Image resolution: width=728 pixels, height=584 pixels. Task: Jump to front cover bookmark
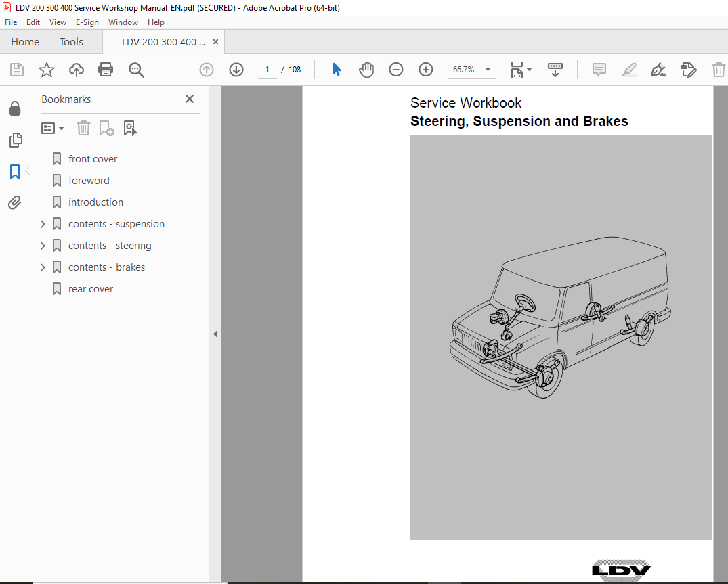click(x=93, y=159)
